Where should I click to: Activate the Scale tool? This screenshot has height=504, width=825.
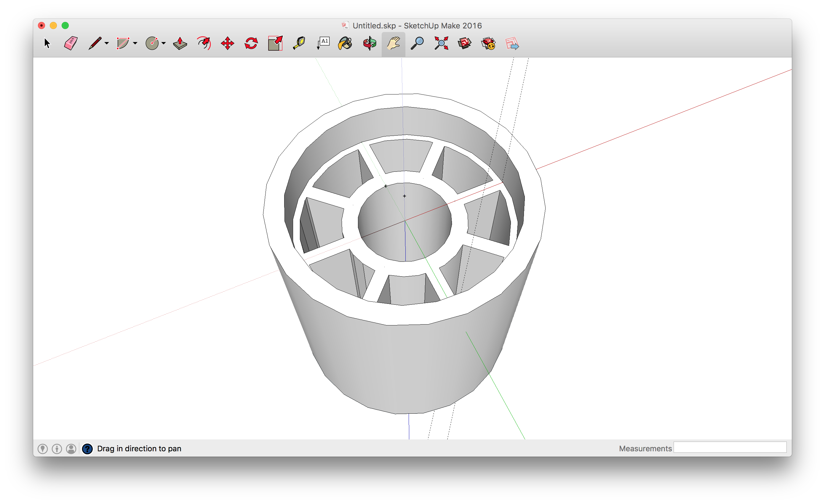[275, 44]
